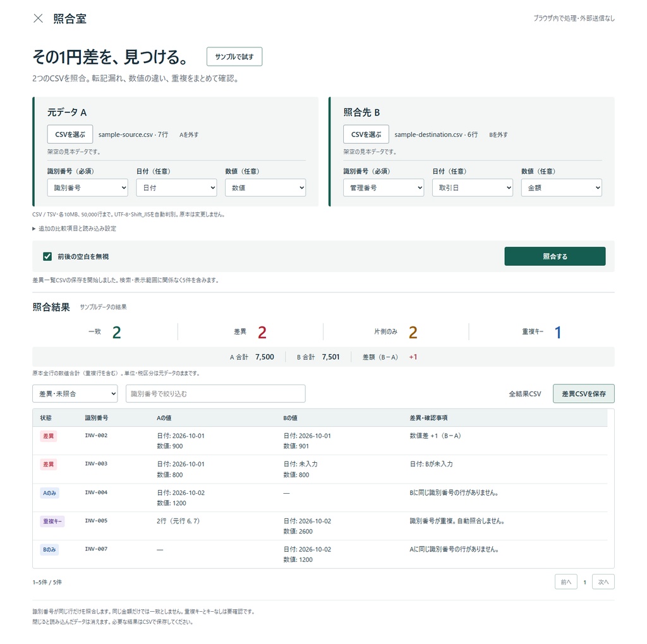Image resolution: width=647 pixels, height=644 pixels.
Task: Click the 差異 badge on the INV-002 row
Action: 48,436
